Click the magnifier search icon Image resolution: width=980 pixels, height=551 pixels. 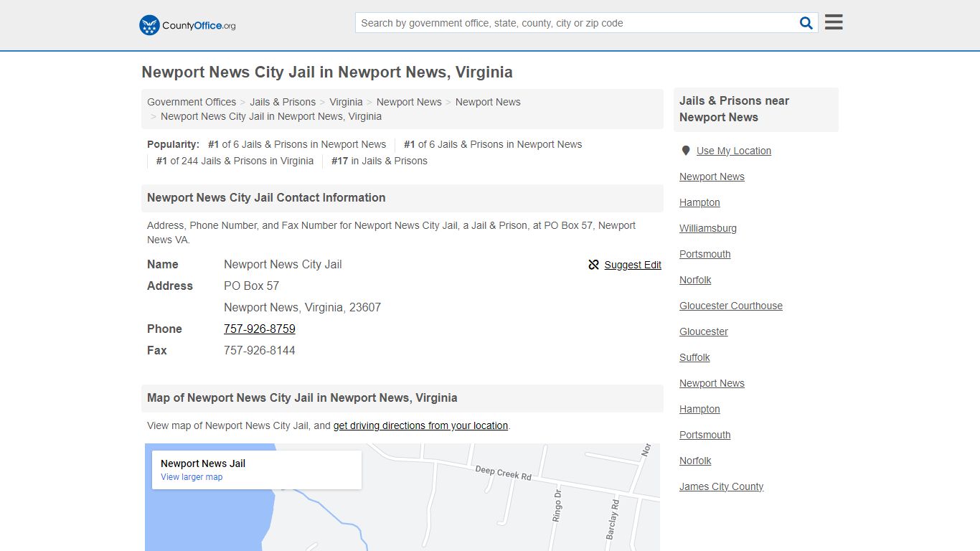coord(806,23)
